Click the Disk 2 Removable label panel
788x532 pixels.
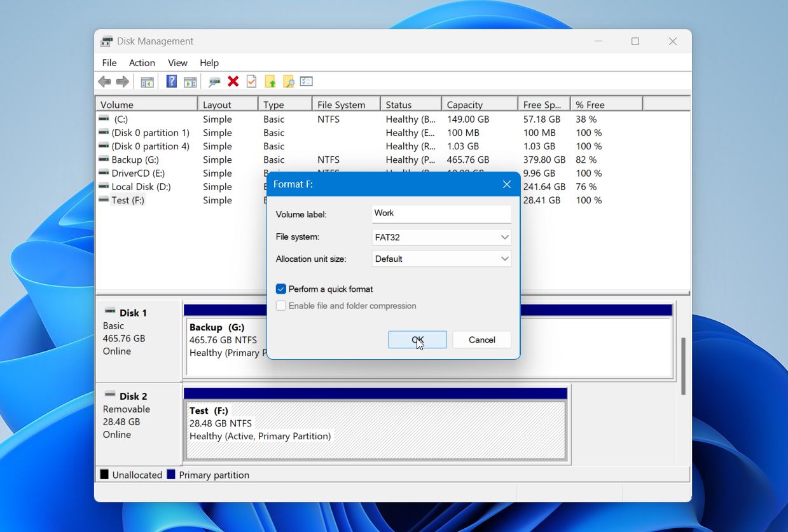(138, 423)
